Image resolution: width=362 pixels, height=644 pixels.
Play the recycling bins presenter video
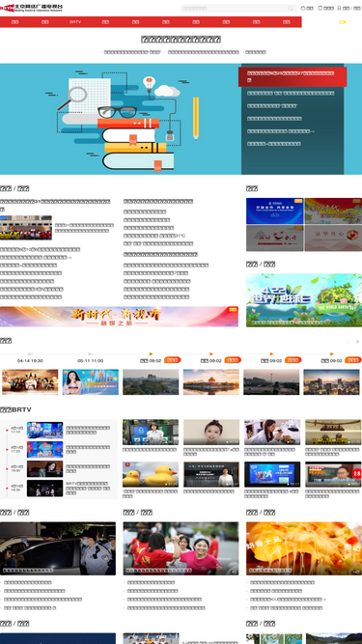coord(151,433)
